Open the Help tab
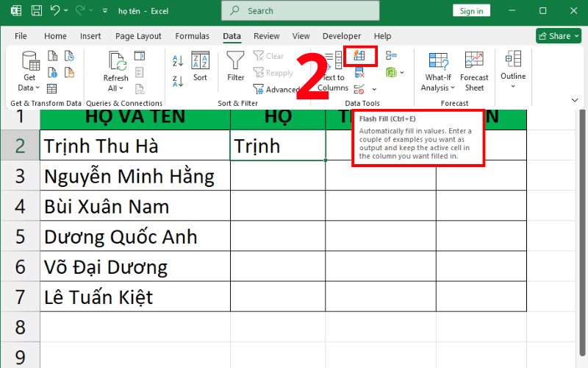 382,36
